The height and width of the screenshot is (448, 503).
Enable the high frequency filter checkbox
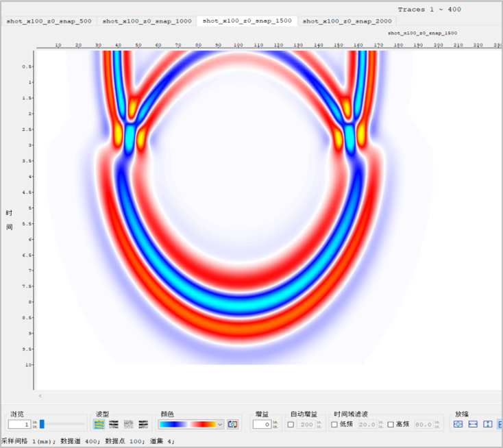[391, 425]
